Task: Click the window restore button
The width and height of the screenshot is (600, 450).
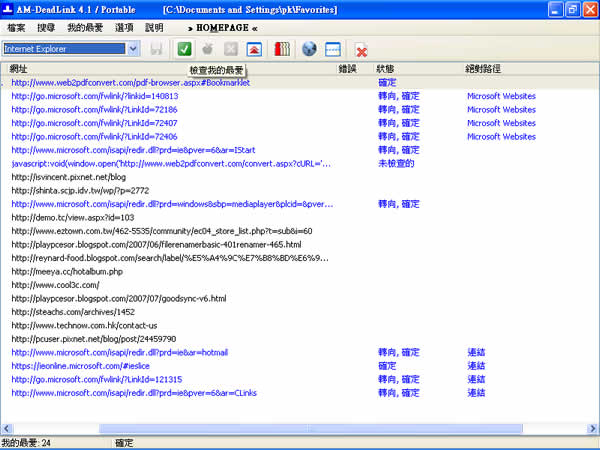Action: point(572,10)
